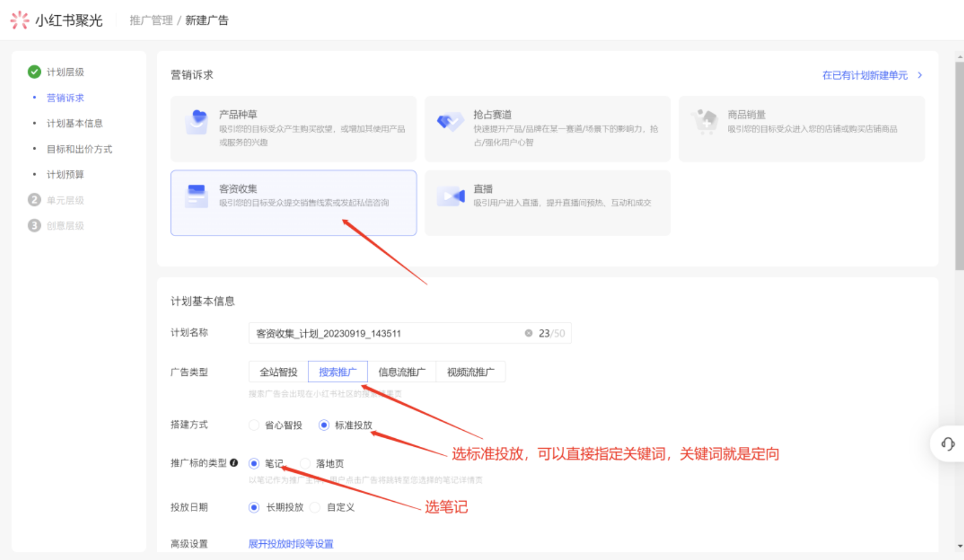Open customer service headset widget

pos(948,444)
